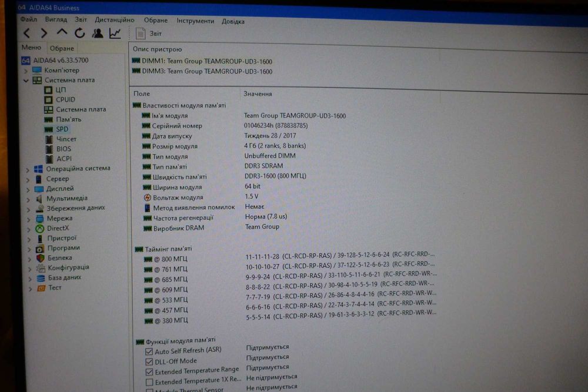Select the Програми tree item

coord(58,248)
